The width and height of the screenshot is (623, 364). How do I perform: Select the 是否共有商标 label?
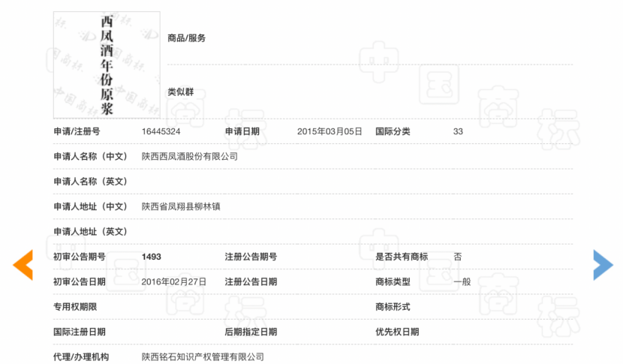coord(402,257)
